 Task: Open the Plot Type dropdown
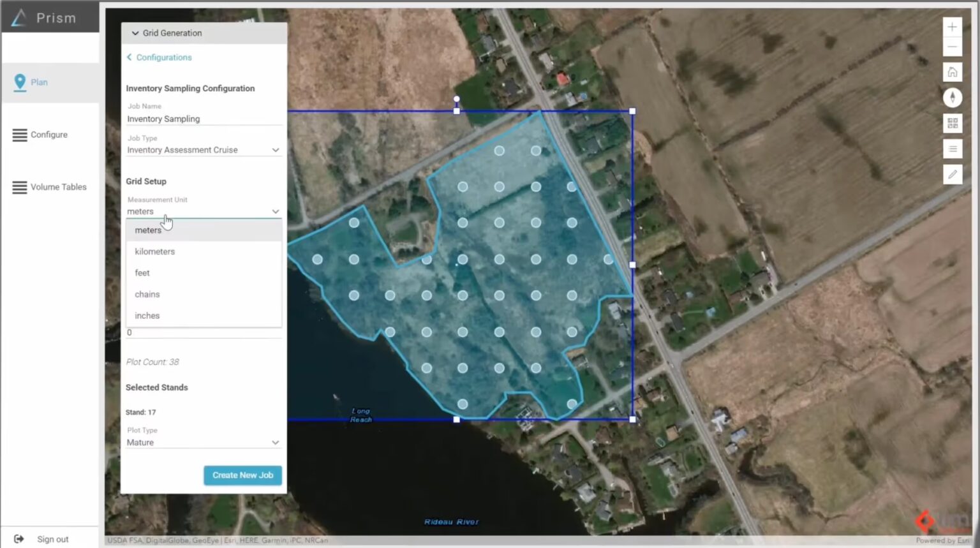pyautogui.click(x=203, y=442)
